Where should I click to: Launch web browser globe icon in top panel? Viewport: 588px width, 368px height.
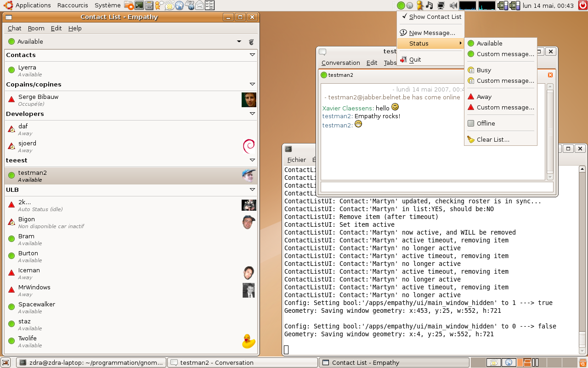(180, 6)
